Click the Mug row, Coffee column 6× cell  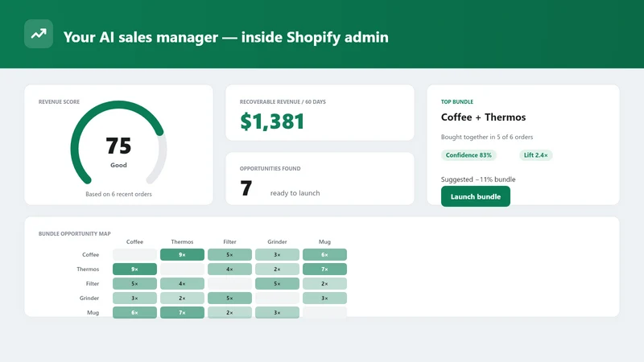tap(134, 312)
